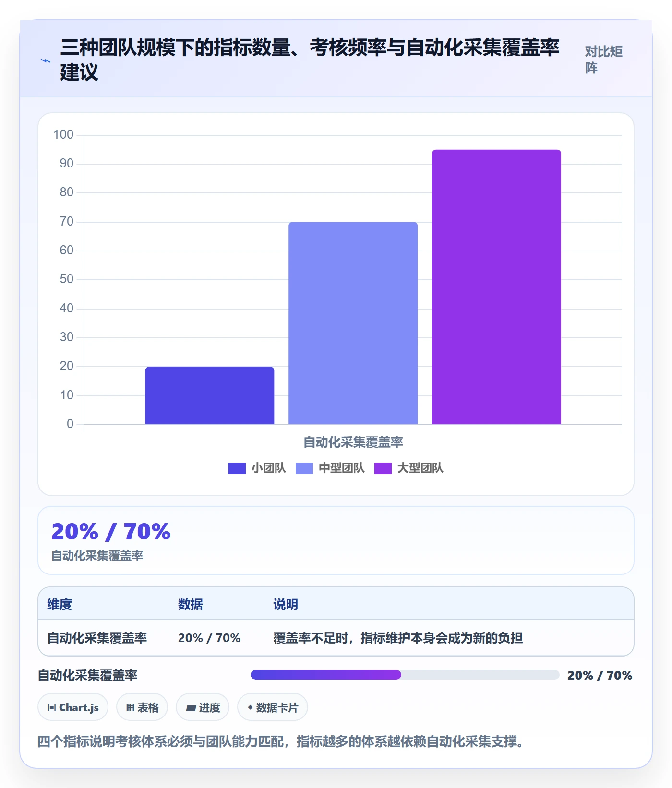Viewport: 672px width, 788px height.
Task: Click the 表格 chip
Action: coord(142,707)
